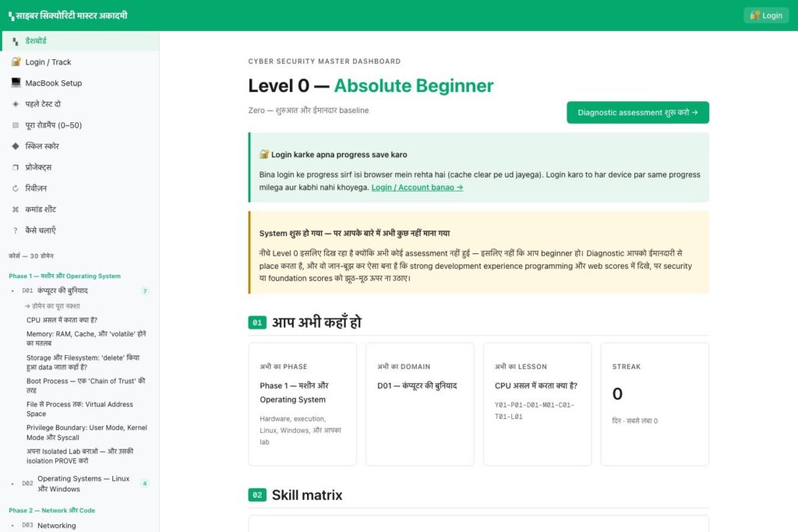Viewport: 798px width, 532px height.
Task: Click the अभी का DOMAIN card
Action: [420, 404]
